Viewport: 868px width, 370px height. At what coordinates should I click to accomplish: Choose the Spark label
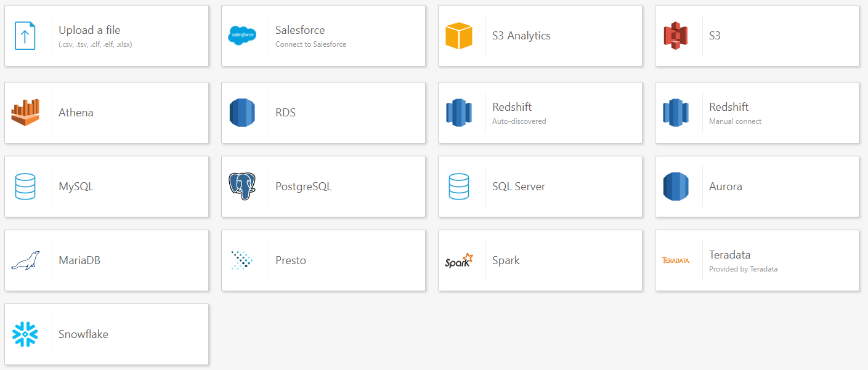506,260
